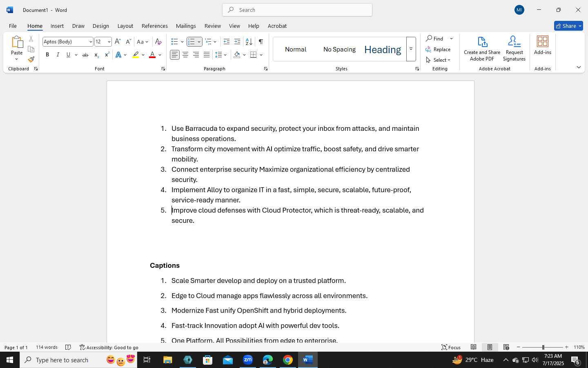Screen dimensions: 588x368
Task: Apply subscript formatting
Action: (x=96, y=55)
